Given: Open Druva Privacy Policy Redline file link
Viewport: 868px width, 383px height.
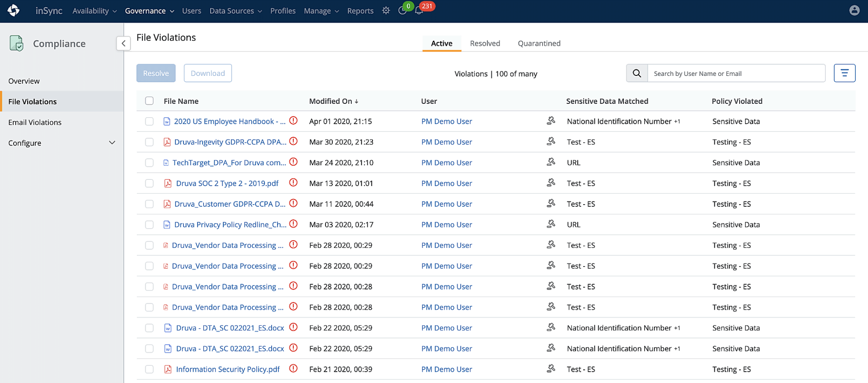Looking at the screenshot, I should click(230, 225).
